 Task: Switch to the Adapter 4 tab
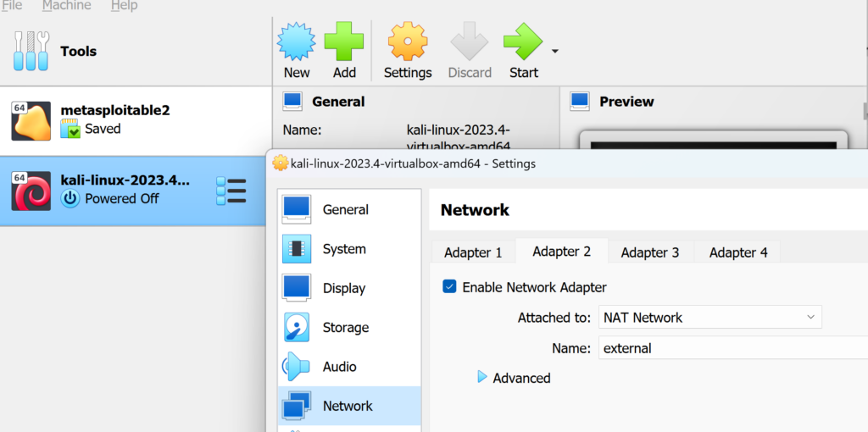click(x=738, y=252)
